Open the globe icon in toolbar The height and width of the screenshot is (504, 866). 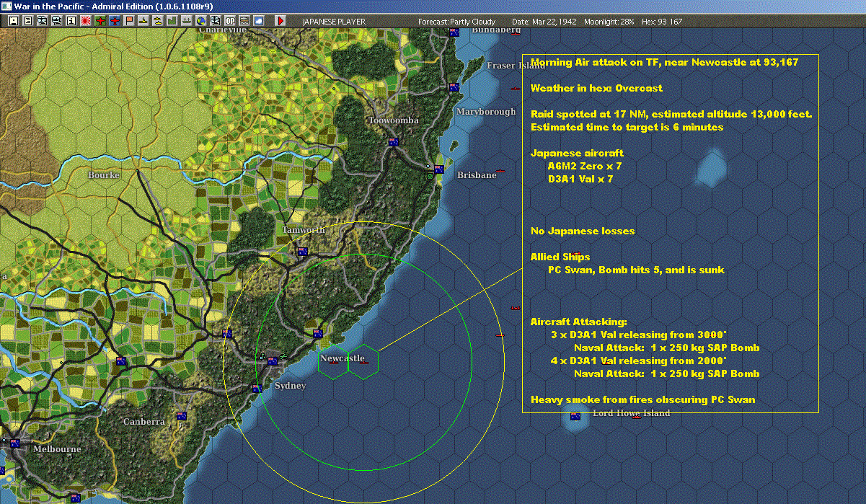pos(200,22)
